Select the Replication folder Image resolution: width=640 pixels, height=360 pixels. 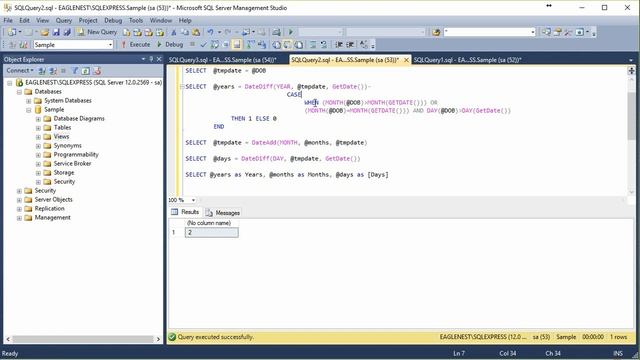[x=49, y=209]
